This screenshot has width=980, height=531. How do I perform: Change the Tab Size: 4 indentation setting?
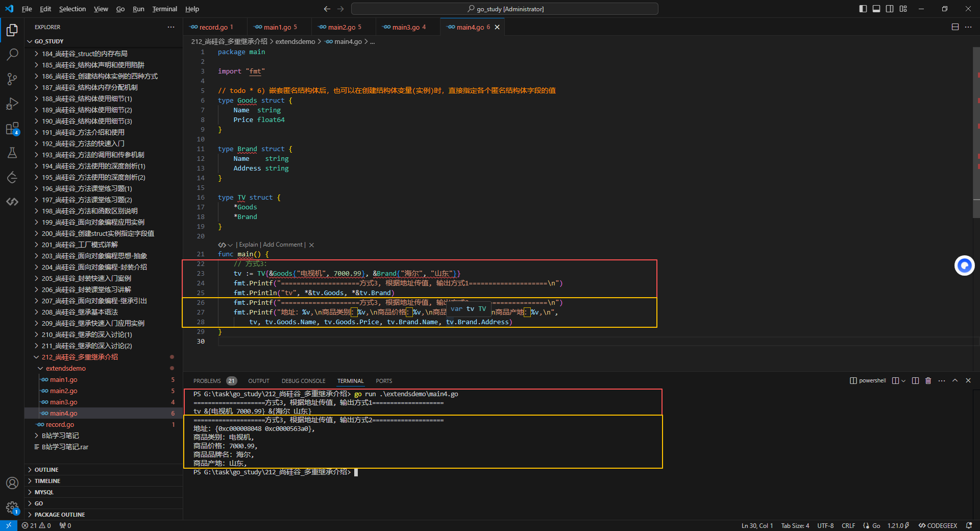(x=795, y=525)
